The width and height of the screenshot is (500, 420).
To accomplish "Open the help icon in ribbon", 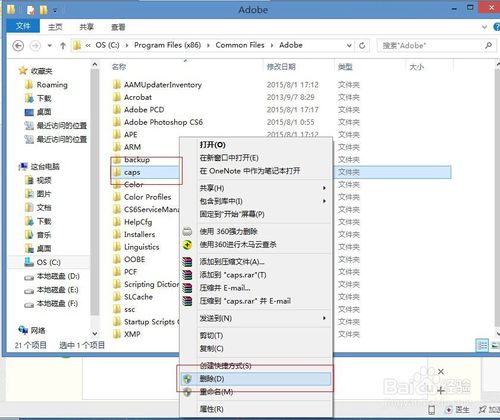I will click(497, 27).
